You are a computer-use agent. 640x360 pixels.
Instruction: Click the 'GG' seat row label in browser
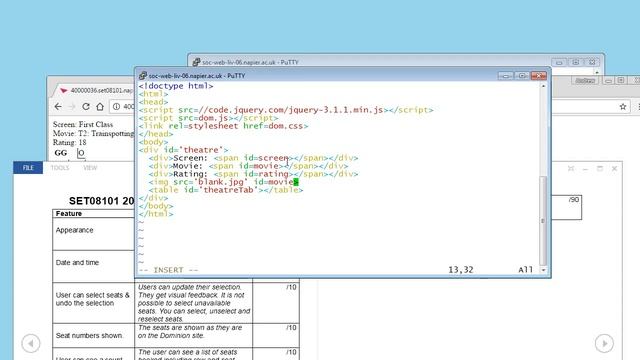[60, 153]
